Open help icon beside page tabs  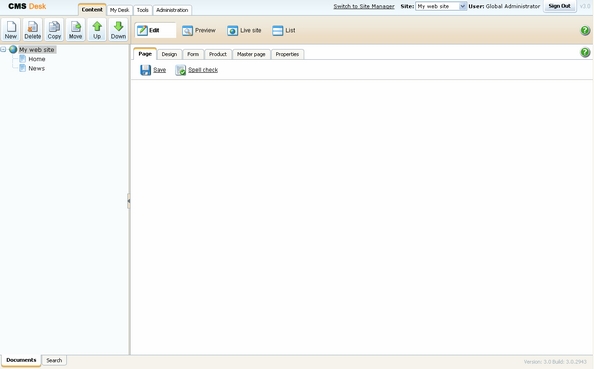585,52
